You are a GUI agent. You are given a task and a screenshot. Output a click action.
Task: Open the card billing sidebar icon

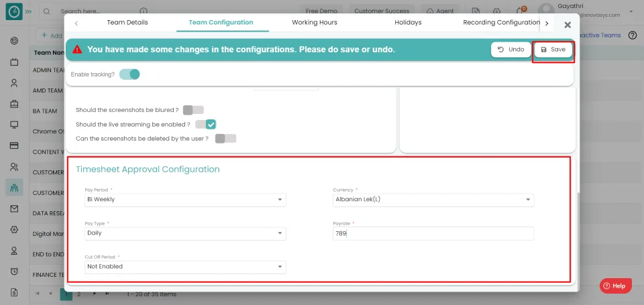pos(14,145)
